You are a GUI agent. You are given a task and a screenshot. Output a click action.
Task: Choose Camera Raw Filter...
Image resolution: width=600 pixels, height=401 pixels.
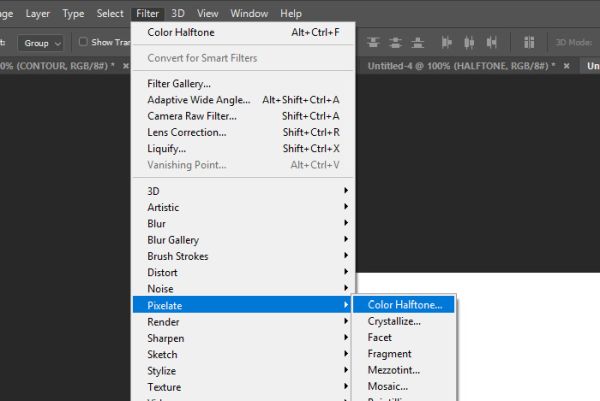(243, 116)
